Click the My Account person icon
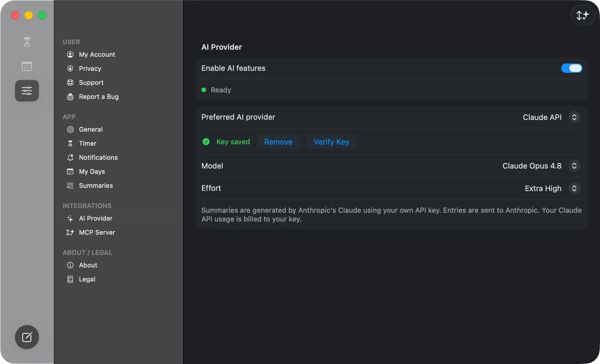 pos(70,54)
